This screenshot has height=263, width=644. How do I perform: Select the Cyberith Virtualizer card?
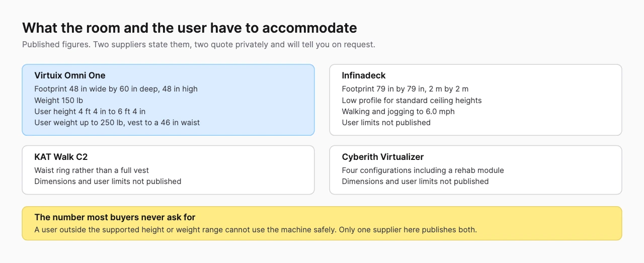coord(475,170)
